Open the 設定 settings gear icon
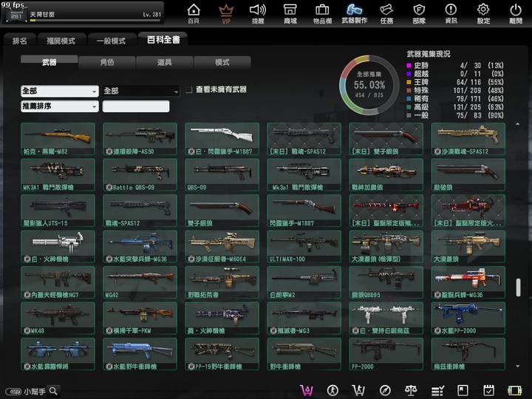The image size is (532, 399). click(x=483, y=13)
